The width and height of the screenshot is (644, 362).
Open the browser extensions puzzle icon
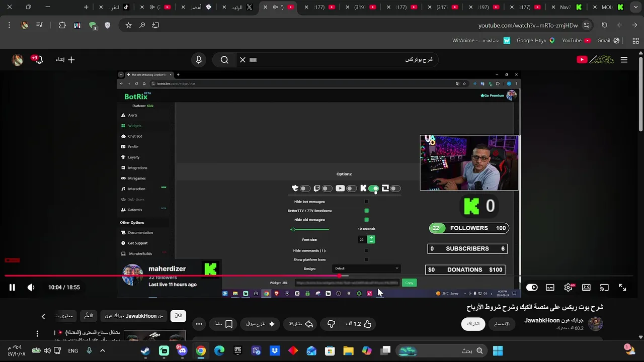[62, 25]
